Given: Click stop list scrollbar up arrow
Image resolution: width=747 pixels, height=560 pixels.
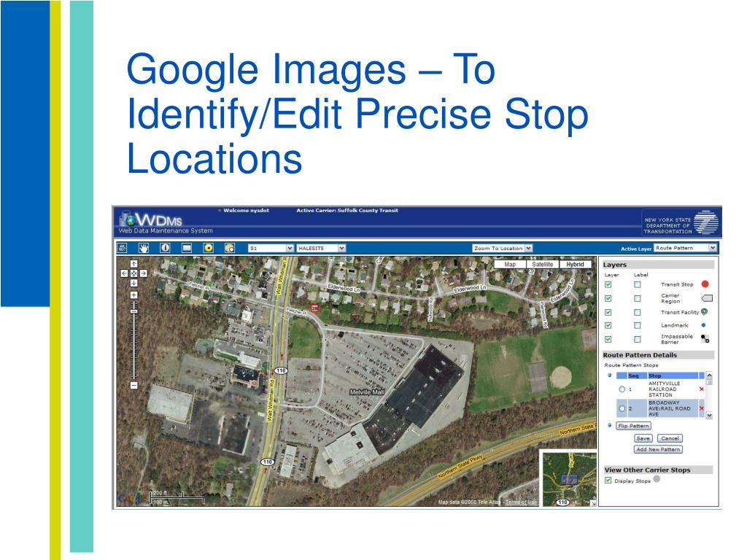Looking at the screenshot, I should coord(709,376).
